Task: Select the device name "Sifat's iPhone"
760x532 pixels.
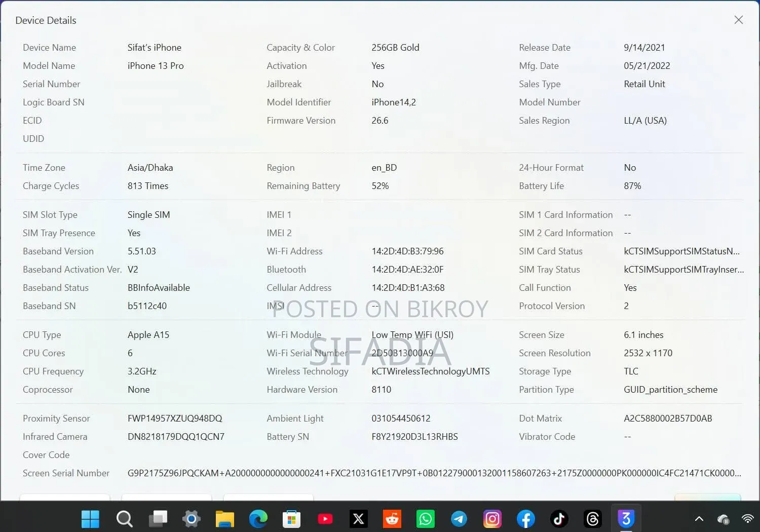Action: point(155,48)
